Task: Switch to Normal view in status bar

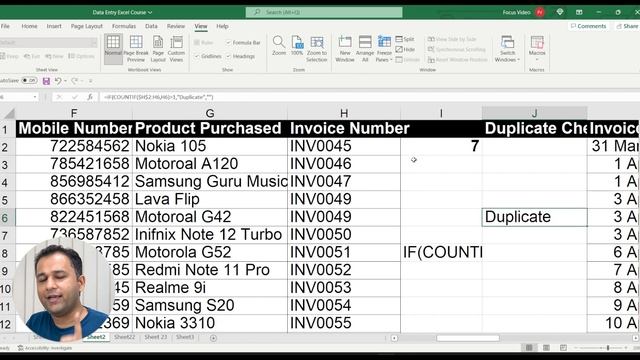Action: click(x=529, y=347)
